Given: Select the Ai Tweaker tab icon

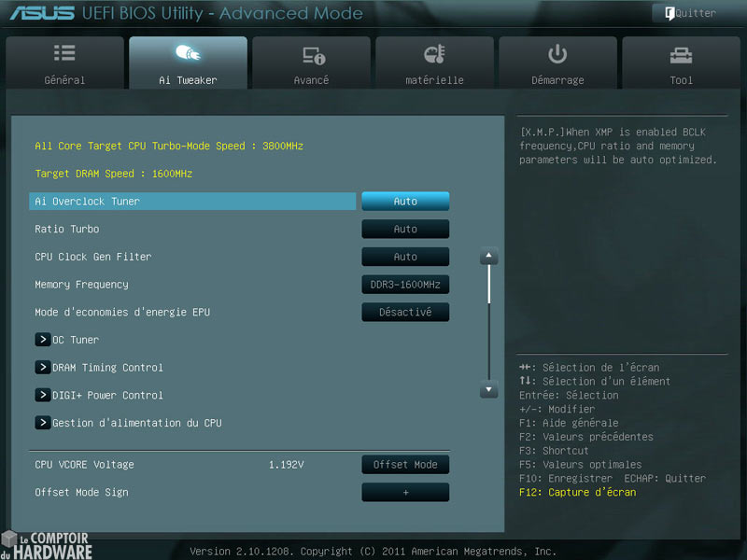Looking at the screenshot, I should (187, 53).
